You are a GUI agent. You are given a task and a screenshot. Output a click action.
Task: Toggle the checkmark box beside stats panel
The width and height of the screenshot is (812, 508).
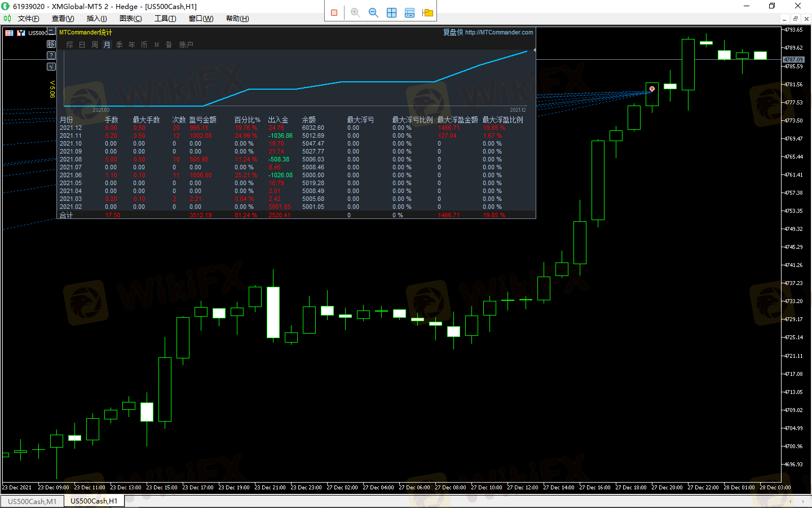51,67
